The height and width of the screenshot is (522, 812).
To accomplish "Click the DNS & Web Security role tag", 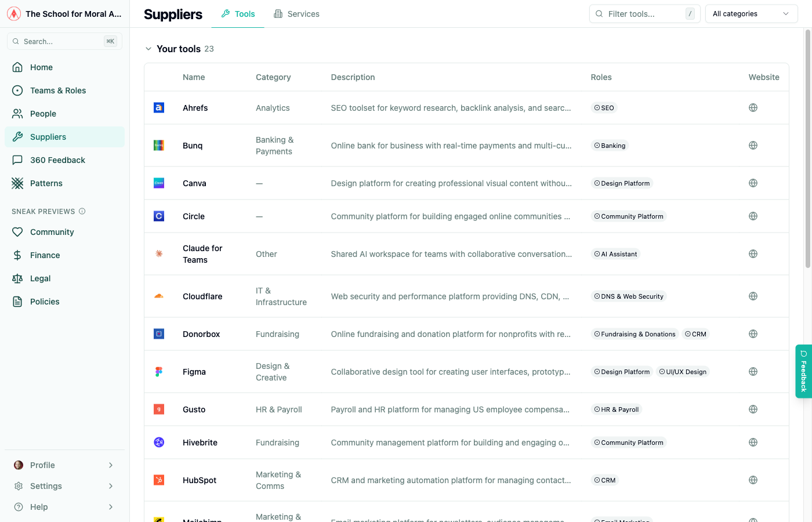I will (x=629, y=296).
